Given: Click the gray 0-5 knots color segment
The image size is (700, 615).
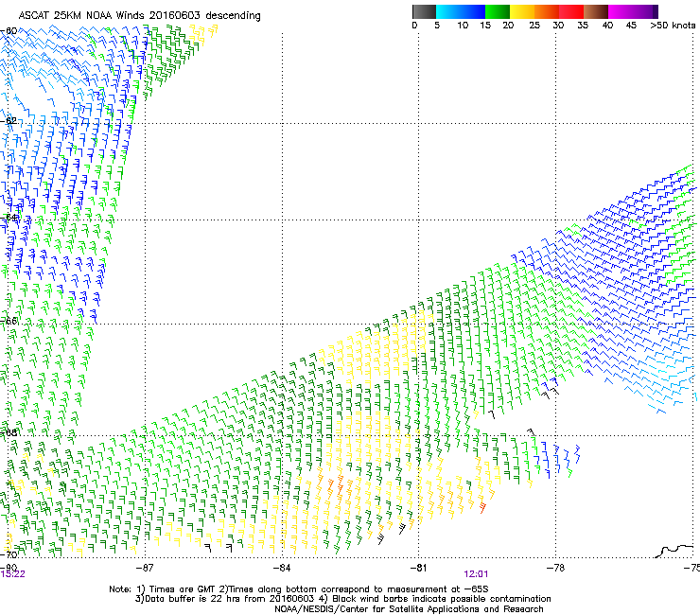Looking at the screenshot, I should coord(424,11).
